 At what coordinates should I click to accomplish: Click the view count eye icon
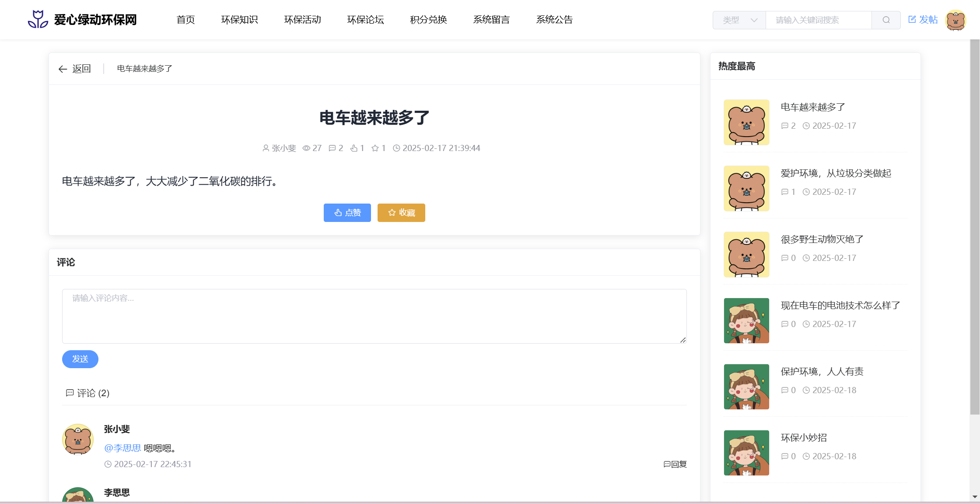pos(306,148)
